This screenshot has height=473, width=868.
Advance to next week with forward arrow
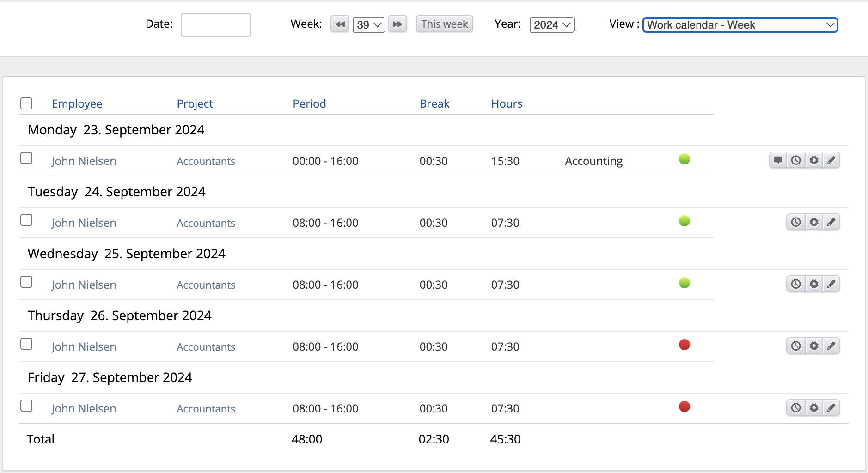[x=397, y=24]
